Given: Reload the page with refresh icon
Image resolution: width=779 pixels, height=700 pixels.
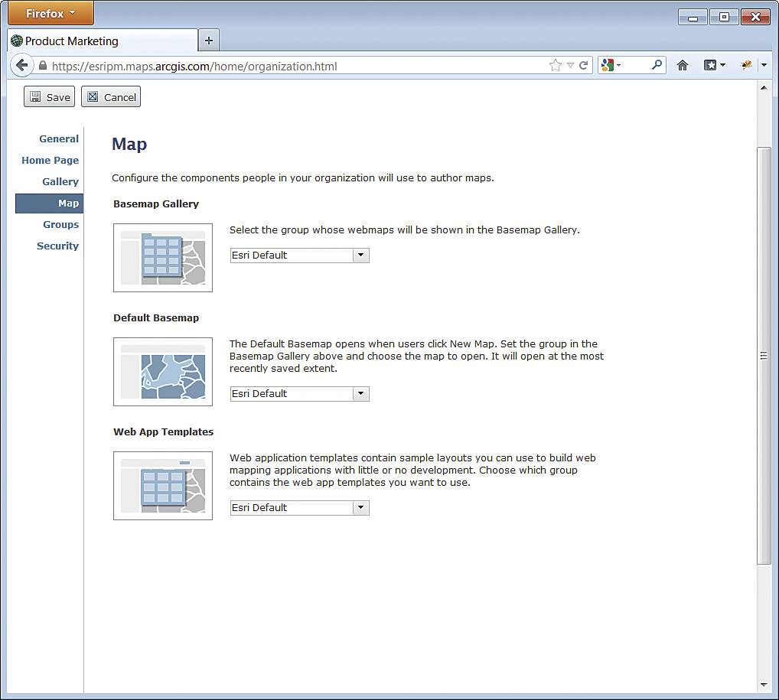Looking at the screenshot, I should click(x=584, y=65).
